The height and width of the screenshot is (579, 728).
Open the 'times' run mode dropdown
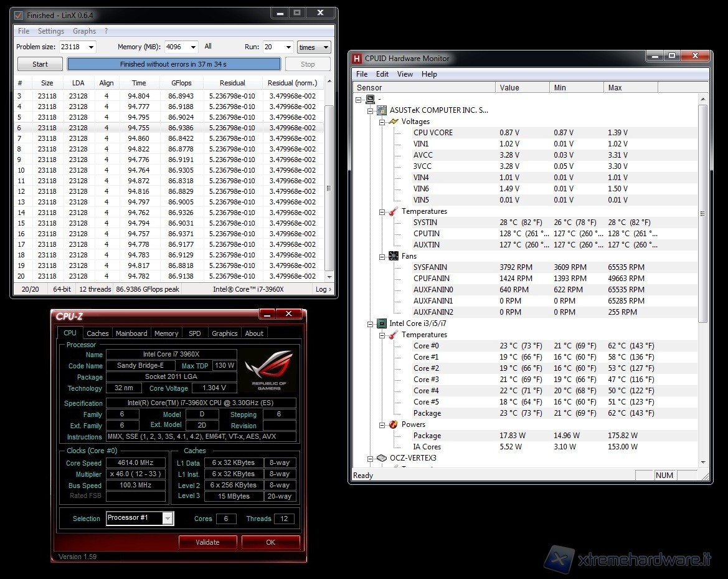[x=325, y=47]
